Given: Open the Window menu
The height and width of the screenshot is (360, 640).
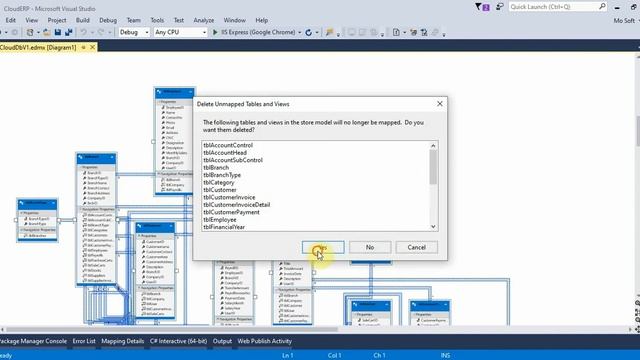Looking at the screenshot, I should coord(234,20).
